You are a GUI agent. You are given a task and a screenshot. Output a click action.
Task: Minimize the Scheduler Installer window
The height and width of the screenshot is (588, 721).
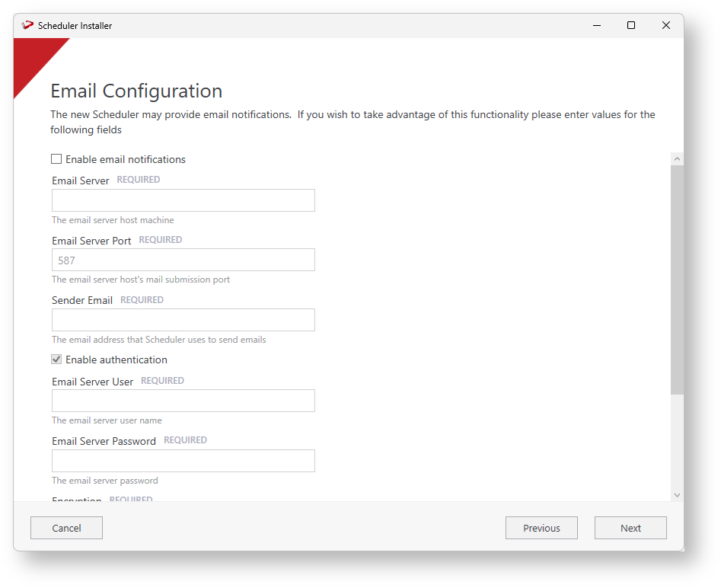point(596,25)
